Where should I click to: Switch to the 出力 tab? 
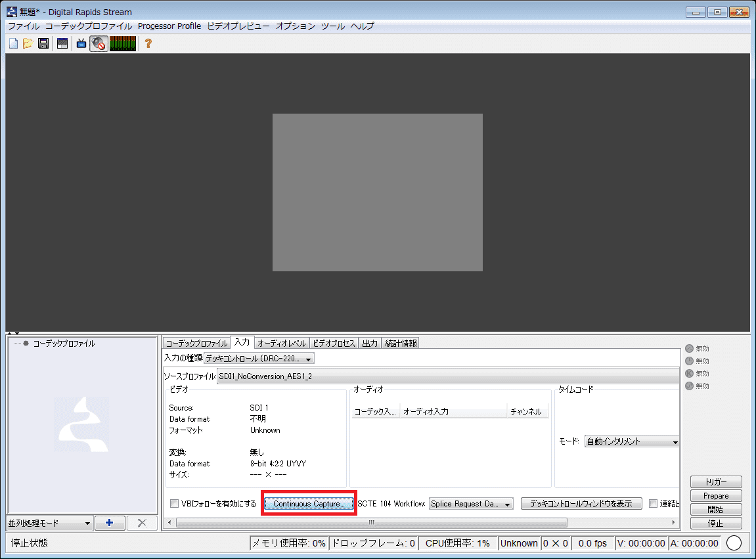(370, 343)
